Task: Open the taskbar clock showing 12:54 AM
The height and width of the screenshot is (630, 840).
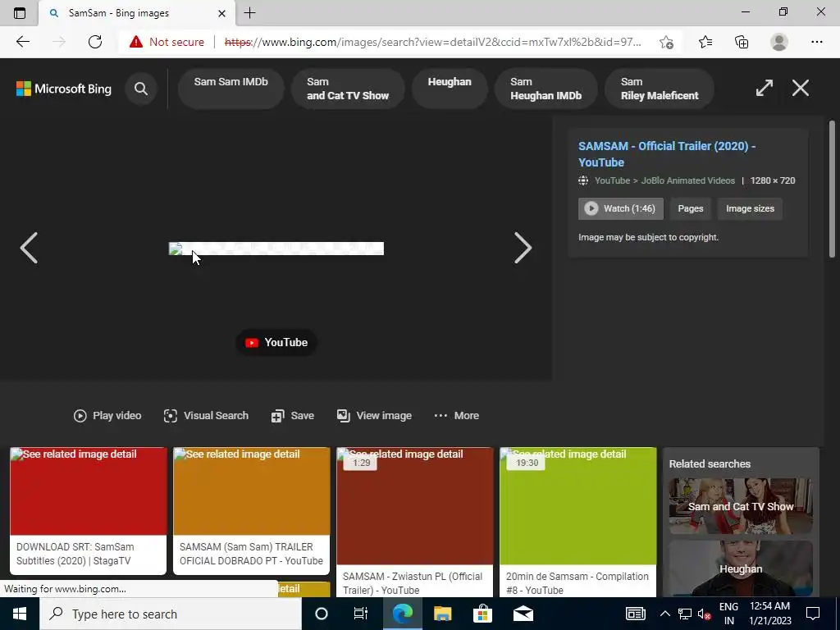Action: pyautogui.click(x=769, y=614)
